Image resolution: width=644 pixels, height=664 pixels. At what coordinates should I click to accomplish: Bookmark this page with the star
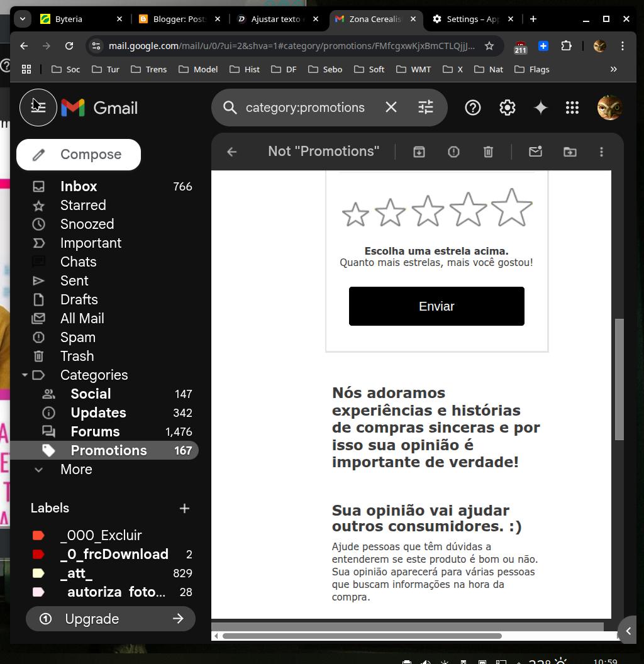489,46
